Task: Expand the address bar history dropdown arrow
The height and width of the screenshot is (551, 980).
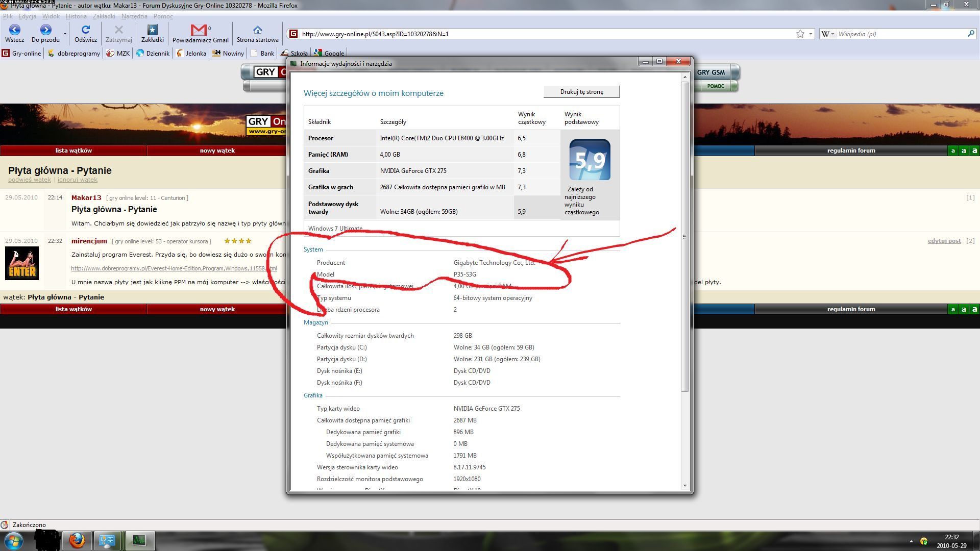Action: [x=811, y=34]
